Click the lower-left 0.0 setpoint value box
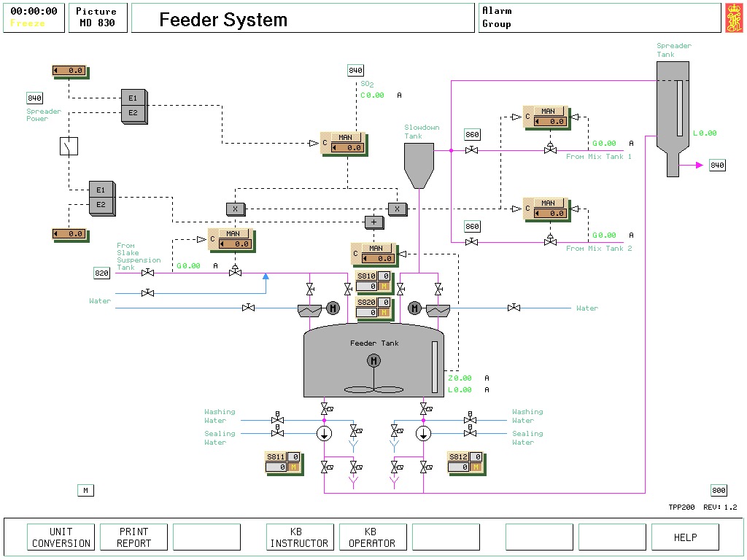747x560 pixels. point(69,234)
